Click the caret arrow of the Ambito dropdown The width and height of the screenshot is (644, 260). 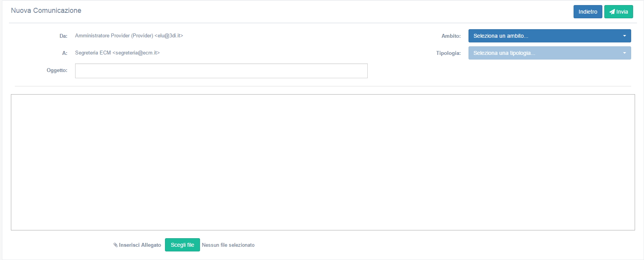click(x=624, y=36)
